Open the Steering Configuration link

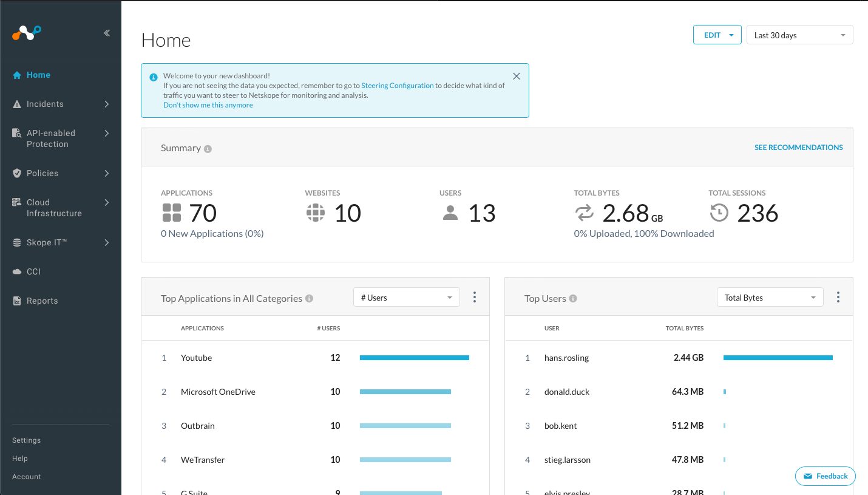[397, 86]
